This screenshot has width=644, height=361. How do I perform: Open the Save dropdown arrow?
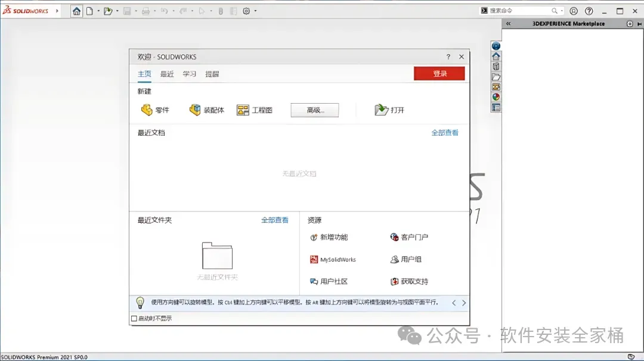[136, 11]
